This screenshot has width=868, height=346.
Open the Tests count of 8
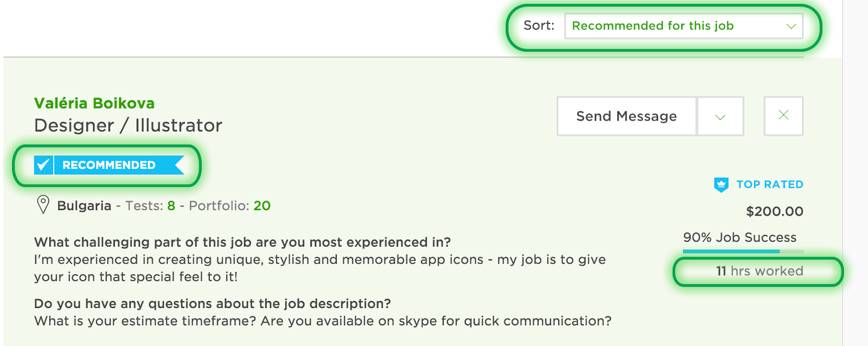[171, 206]
